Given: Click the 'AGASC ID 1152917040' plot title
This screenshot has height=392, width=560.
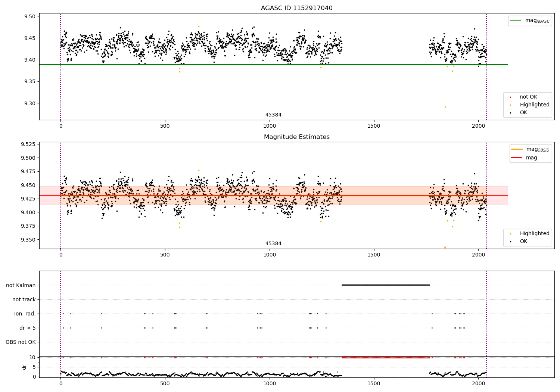Looking at the screenshot, I should [x=296, y=8].
